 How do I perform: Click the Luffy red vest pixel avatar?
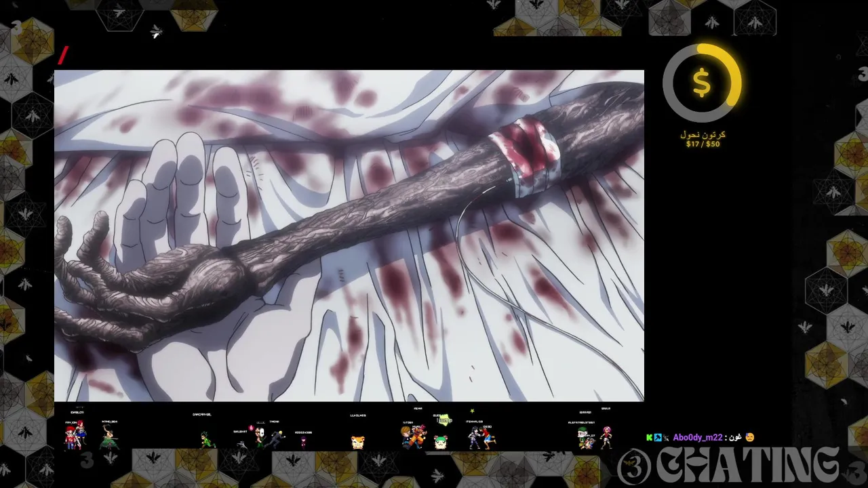point(489,438)
